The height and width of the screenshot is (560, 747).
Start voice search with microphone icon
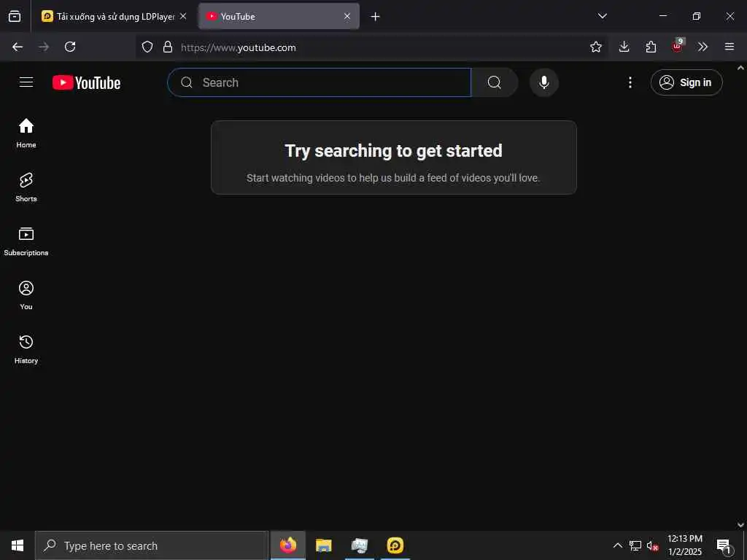[543, 82]
